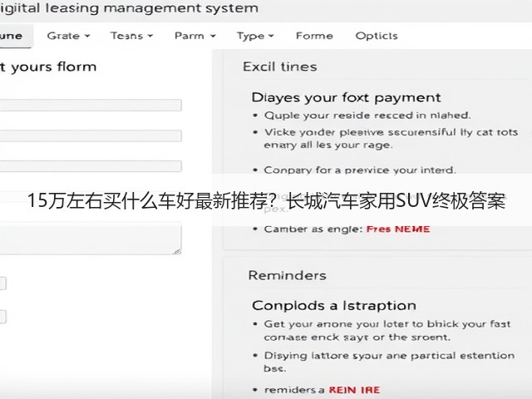The image size is (532, 399).
Task: Click the large multiline textarea
Action: click(x=91, y=238)
